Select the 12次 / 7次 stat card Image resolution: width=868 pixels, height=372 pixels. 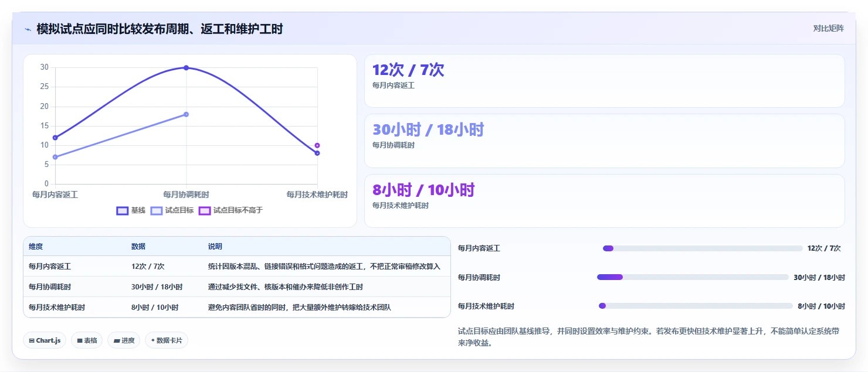[605, 81]
